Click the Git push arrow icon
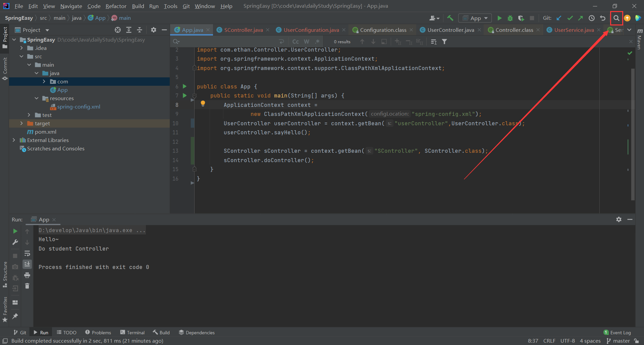 [581, 18]
